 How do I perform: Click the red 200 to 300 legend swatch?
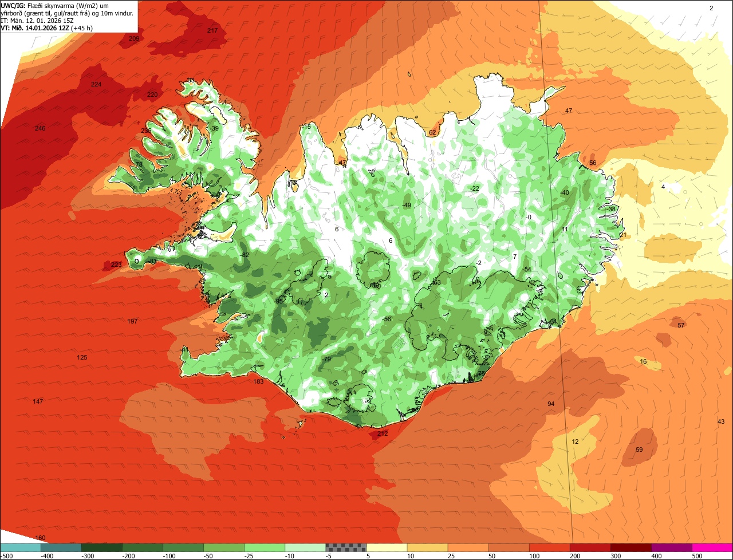tap(589, 547)
